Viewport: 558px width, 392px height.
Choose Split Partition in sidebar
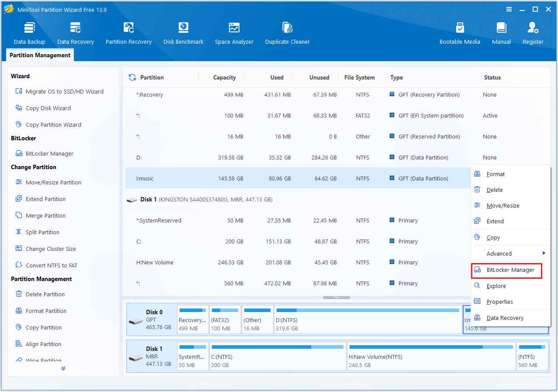[x=38, y=232]
